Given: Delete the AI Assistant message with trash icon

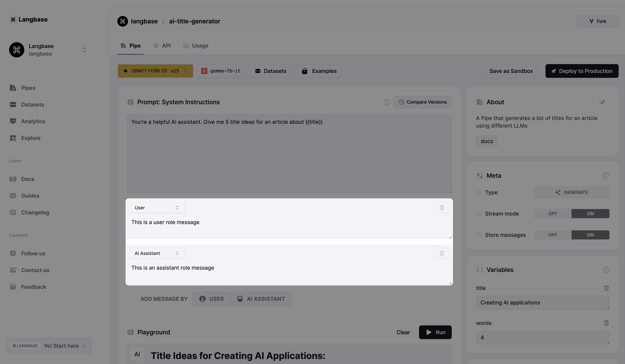Looking at the screenshot, I should (x=442, y=253).
